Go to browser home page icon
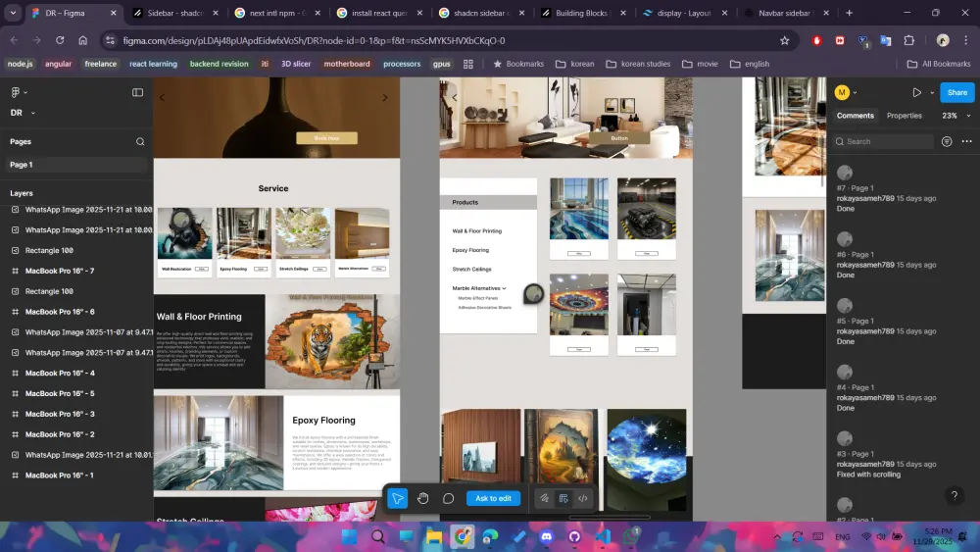The height and width of the screenshot is (552, 980). (82, 40)
